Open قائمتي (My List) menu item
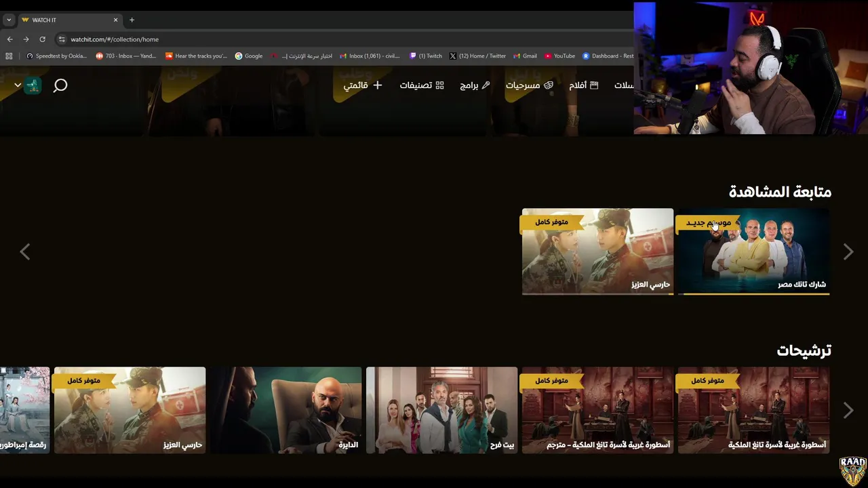Viewport: 868px width, 488px height. point(363,85)
